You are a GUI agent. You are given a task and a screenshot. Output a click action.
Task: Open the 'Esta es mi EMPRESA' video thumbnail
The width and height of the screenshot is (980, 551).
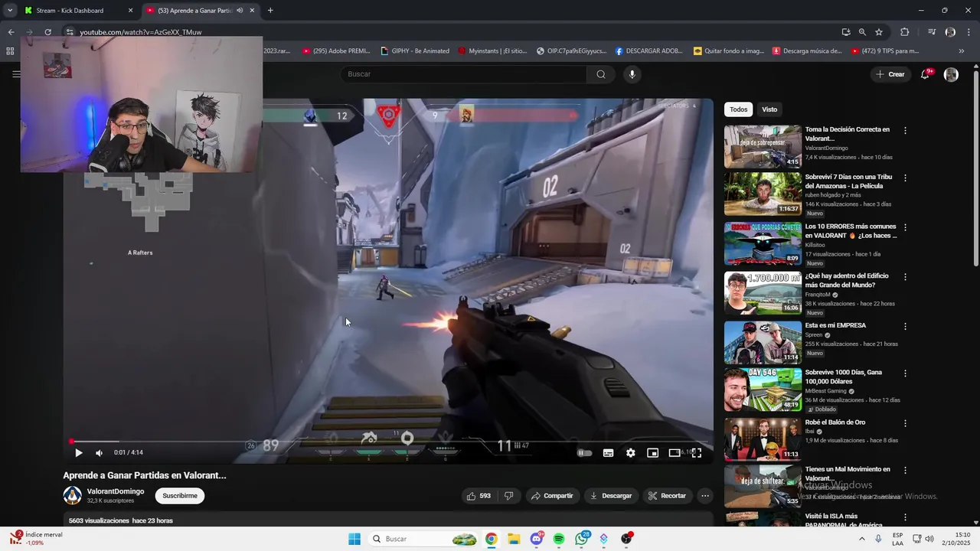(x=763, y=342)
